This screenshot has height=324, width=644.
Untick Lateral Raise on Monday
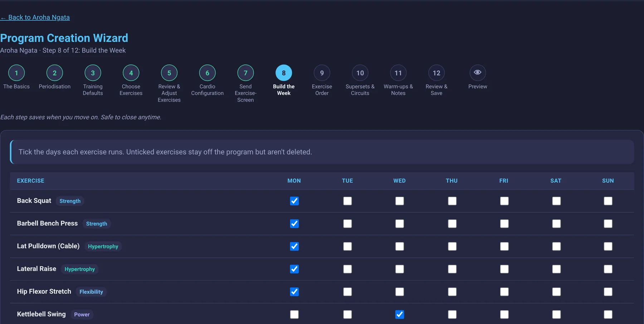point(294,269)
